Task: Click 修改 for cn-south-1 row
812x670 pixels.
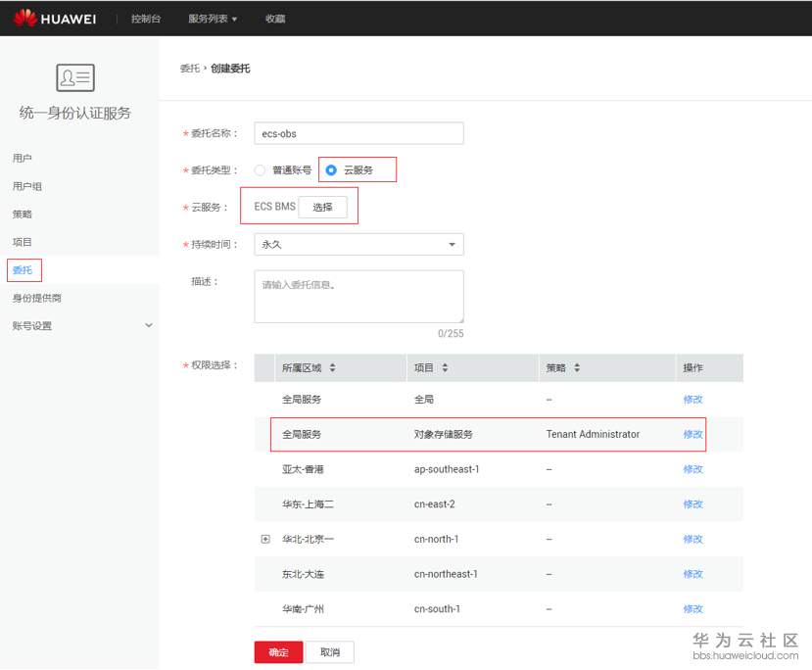Action: point(693,609)
